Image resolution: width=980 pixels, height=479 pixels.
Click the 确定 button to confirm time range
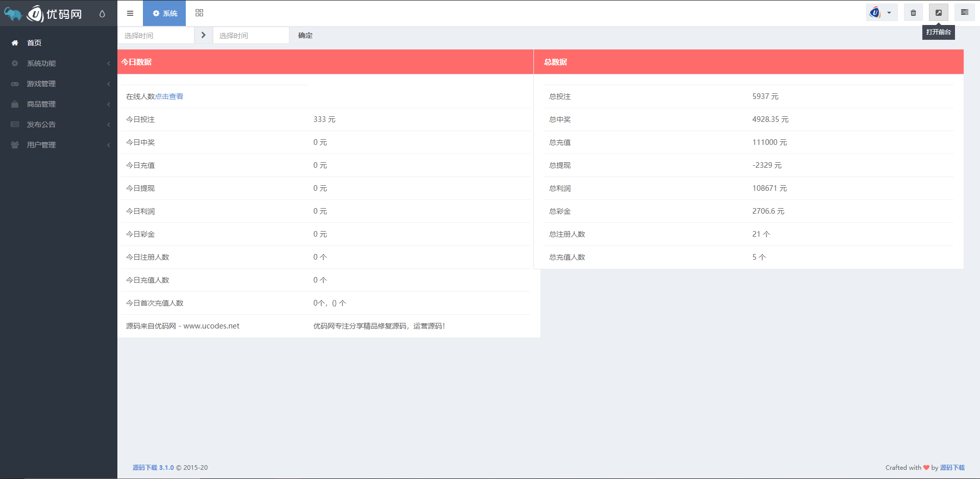(x=305, y=35)
